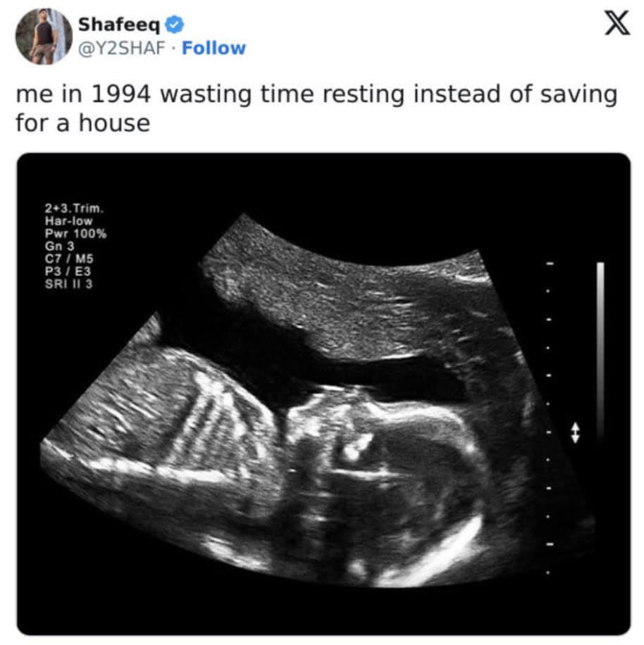Click the double-headed vertical arrow in the ultrasound
Screen dimensions: 644x645
point(575,433)
